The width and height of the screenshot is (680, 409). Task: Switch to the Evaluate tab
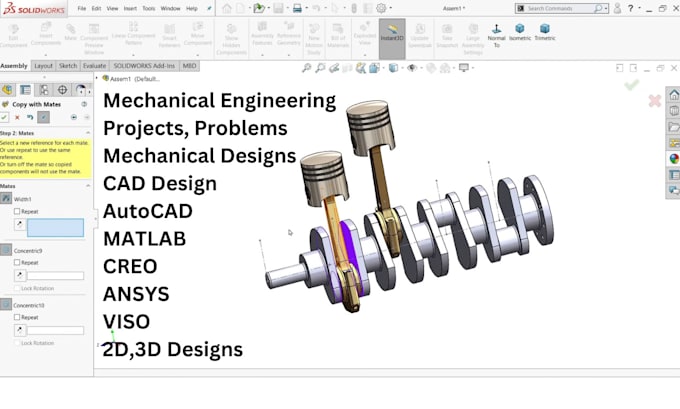tap(94, 66)
